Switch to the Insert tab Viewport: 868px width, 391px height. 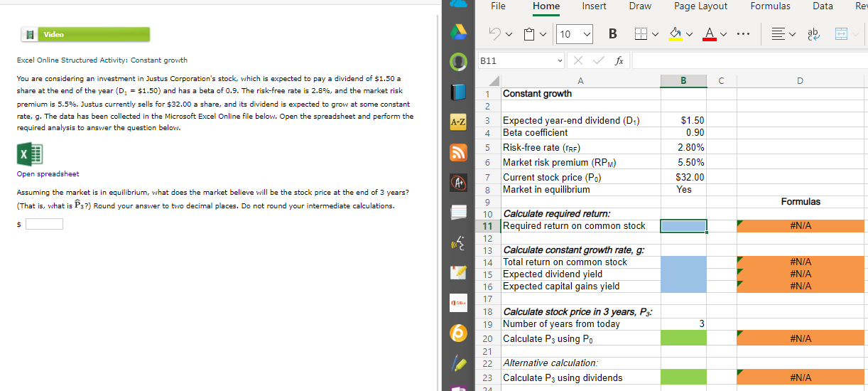click(594, 6)
